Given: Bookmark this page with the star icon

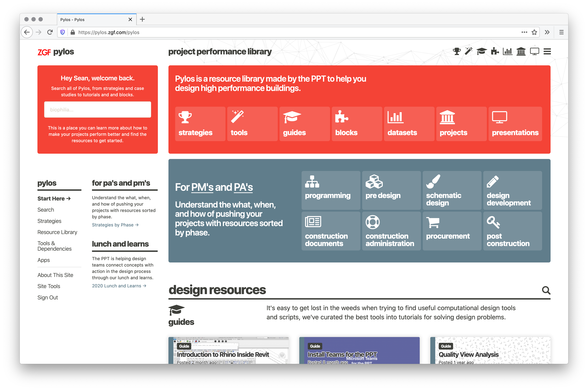Looking at the screenshot, I should [x=534, y=32].
